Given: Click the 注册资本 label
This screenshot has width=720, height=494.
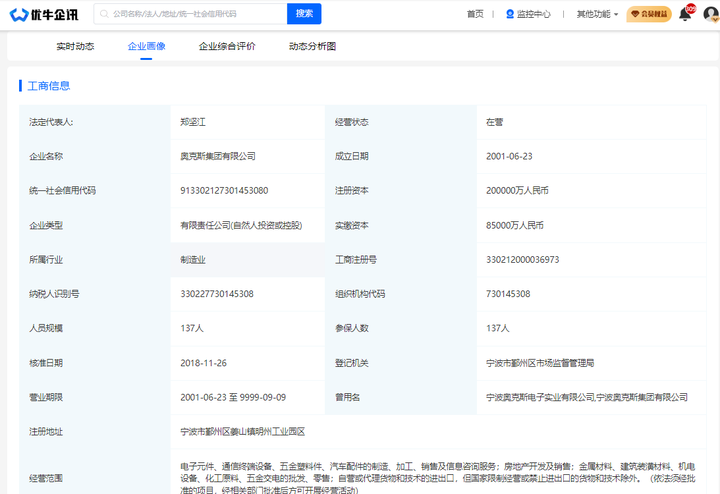Looking at the screenshot, I should coord(352,191).
